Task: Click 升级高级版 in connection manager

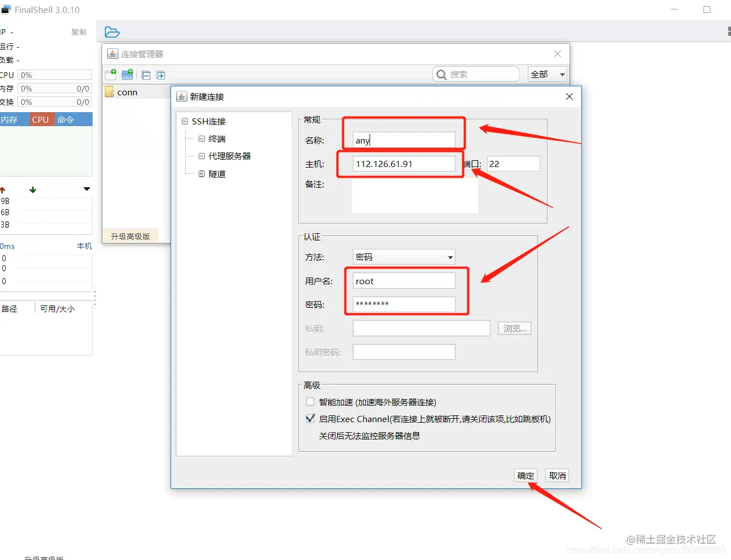Action: (x=130, y=237)
